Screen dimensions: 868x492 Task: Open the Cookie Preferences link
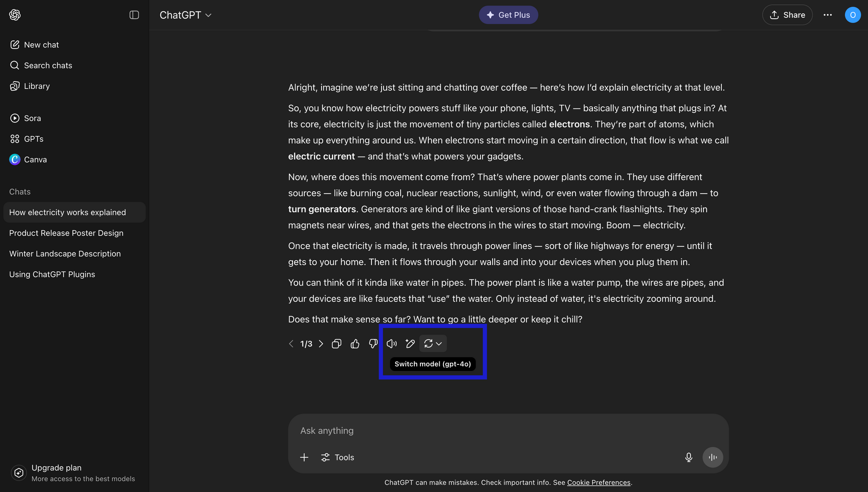click(x=598, y=482)
